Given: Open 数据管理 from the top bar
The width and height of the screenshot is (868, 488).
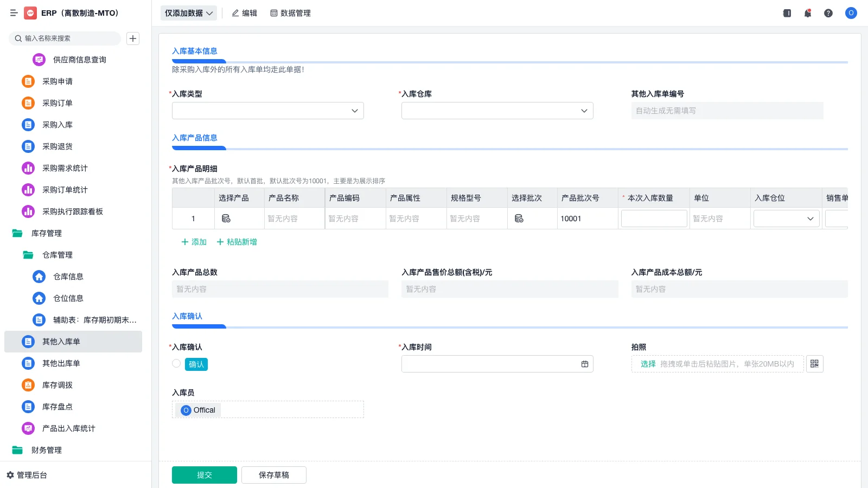Looking at the screenshot, I should (290, 13).
